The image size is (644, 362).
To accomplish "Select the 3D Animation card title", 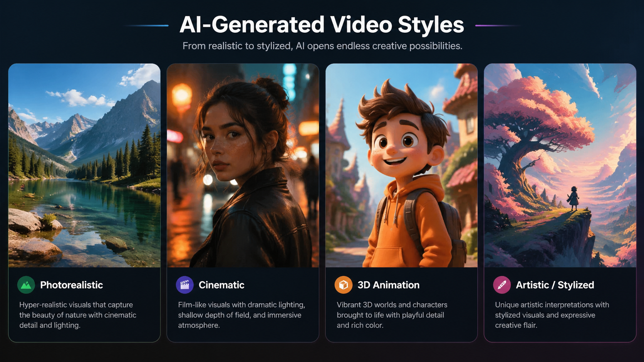I will pos(388,285).
